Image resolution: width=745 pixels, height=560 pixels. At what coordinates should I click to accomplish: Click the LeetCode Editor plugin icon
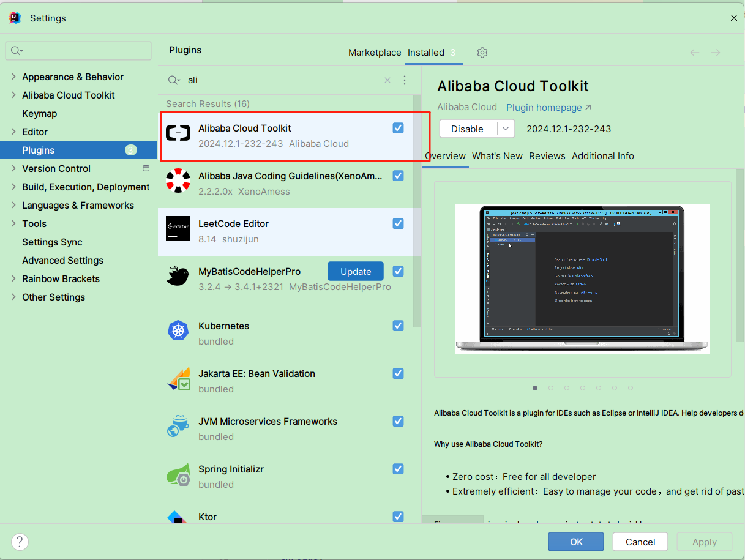pos(178,228)
